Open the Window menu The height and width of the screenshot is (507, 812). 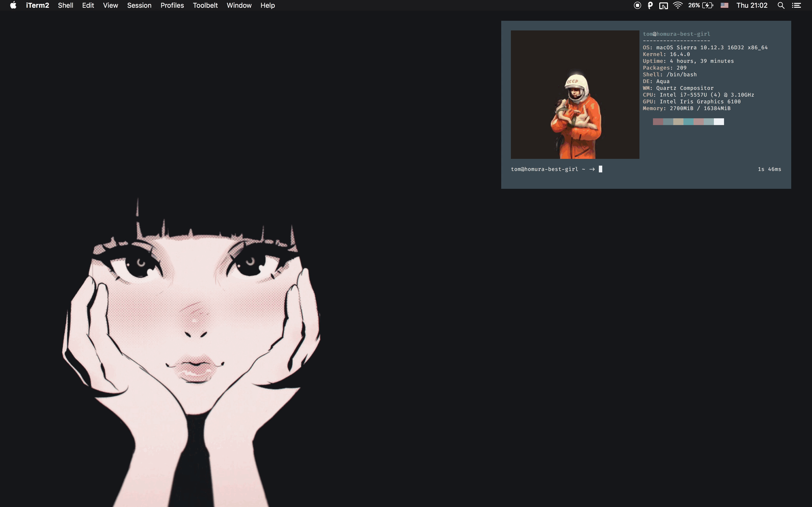click(x=239, y=5)
